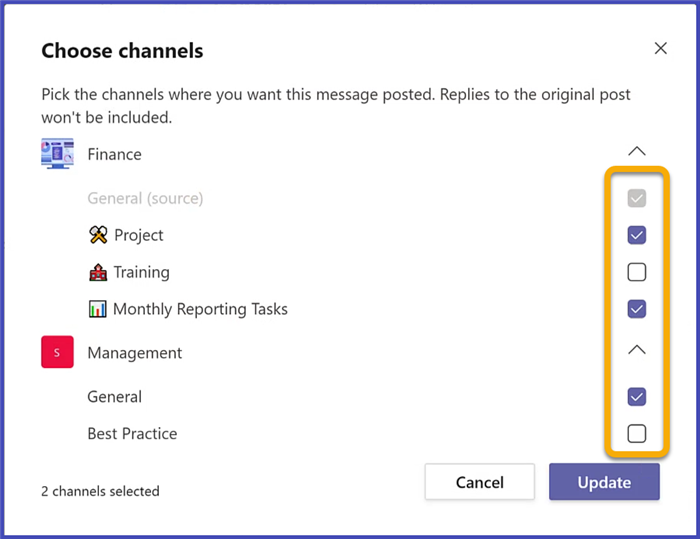This screenshot has width=700, height=539.
Task: Tick the Best Practice channel checkbox
Action: pyautogui.click(x=636, y=434)
